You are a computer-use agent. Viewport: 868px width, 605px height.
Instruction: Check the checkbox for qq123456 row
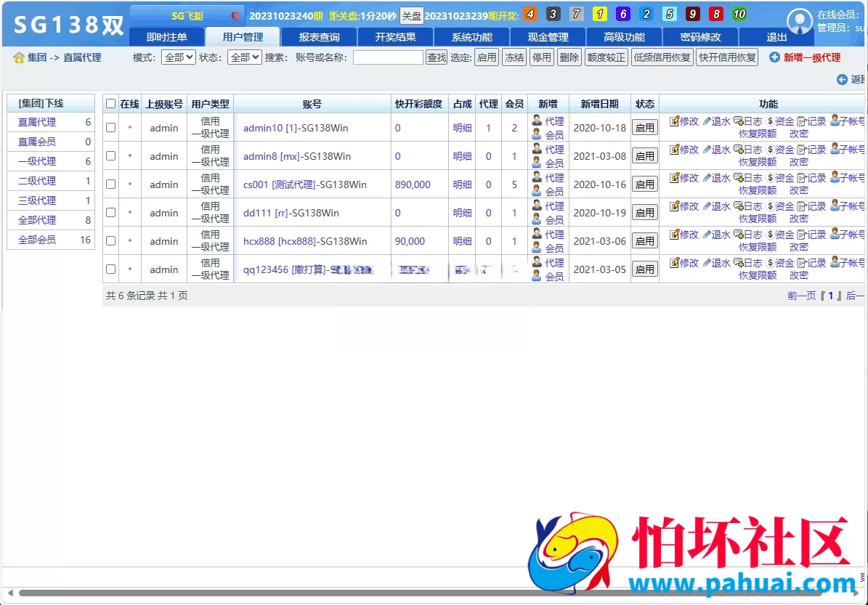coord(110,269)
